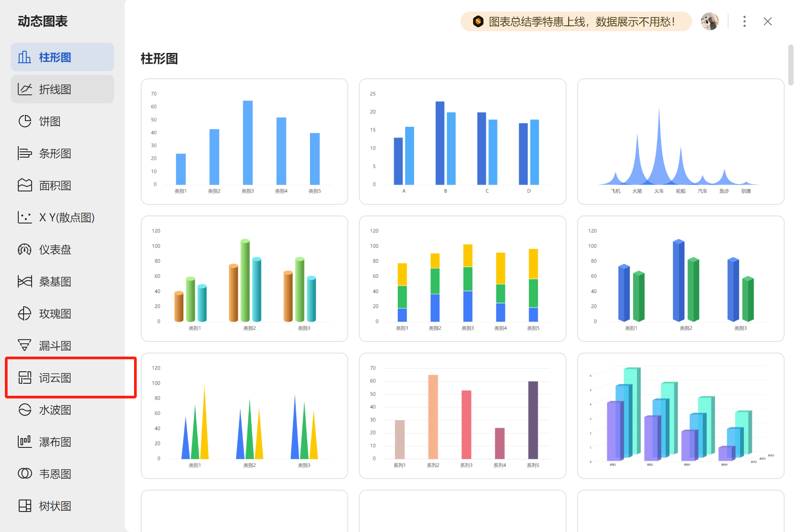Select the 3D cylinder column chart template
This screenshot has height=532, width=794.
(x=244, y=279)
